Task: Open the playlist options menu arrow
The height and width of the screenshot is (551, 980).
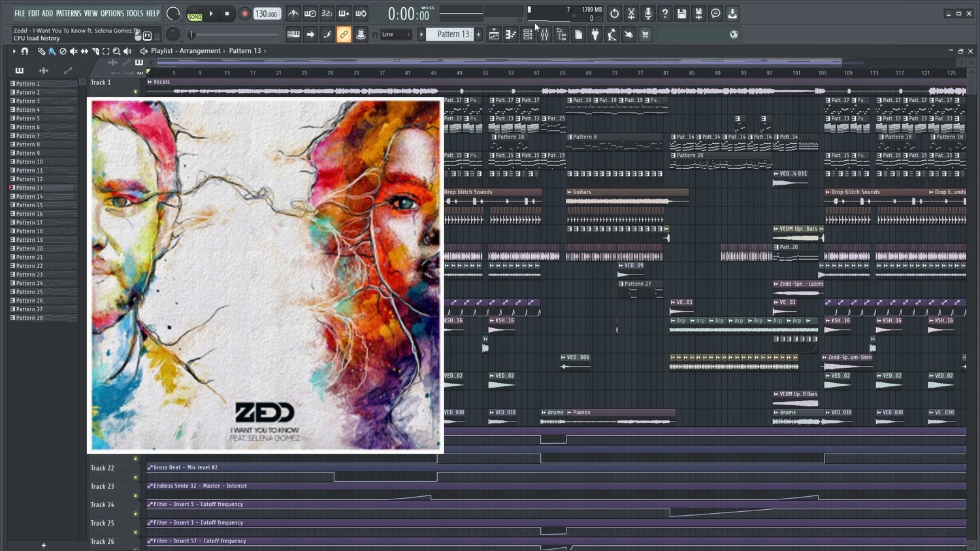Action: (14, 51)
